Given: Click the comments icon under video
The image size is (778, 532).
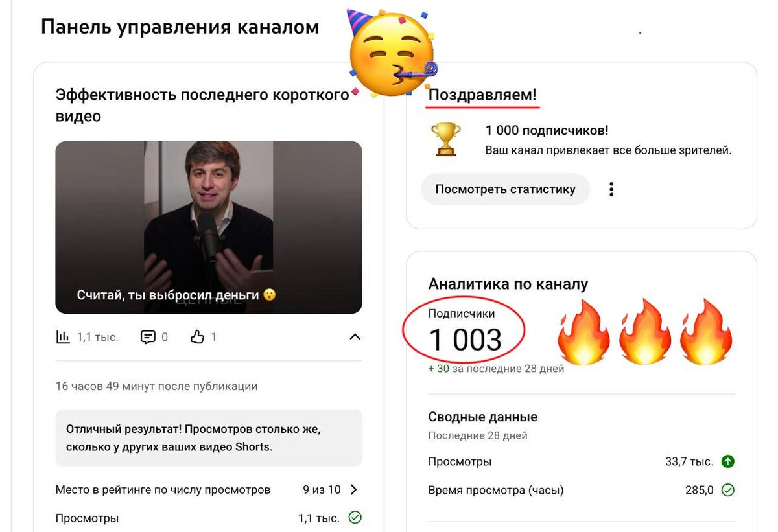Looking at the screenshot, I should [x=148, y=337].
